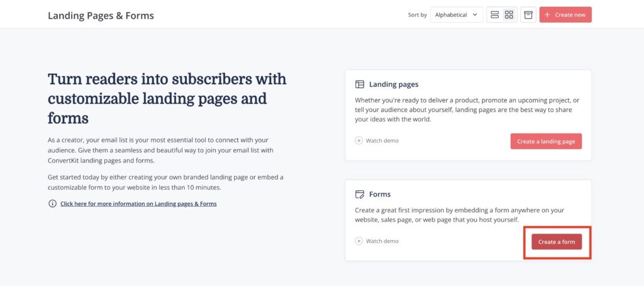Click the plus icon in Create new
This screenshot has height=286, width=644.
[547, 15]
